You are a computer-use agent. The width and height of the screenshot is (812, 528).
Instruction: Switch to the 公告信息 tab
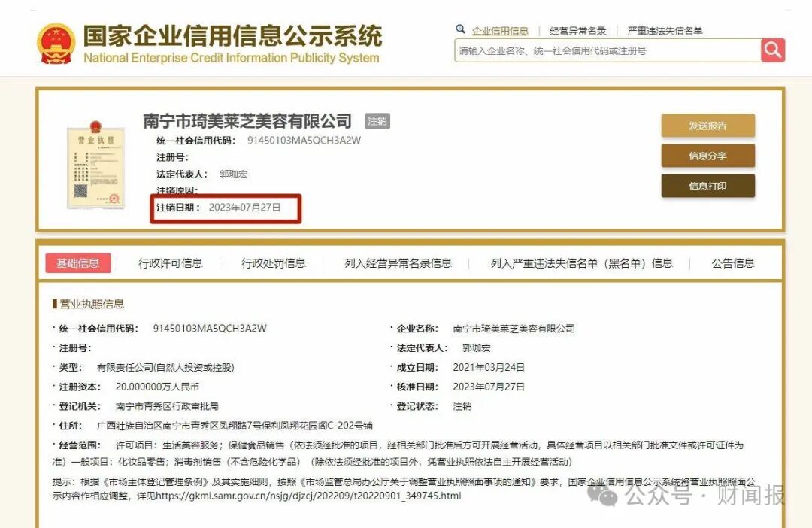click(733, 263)
